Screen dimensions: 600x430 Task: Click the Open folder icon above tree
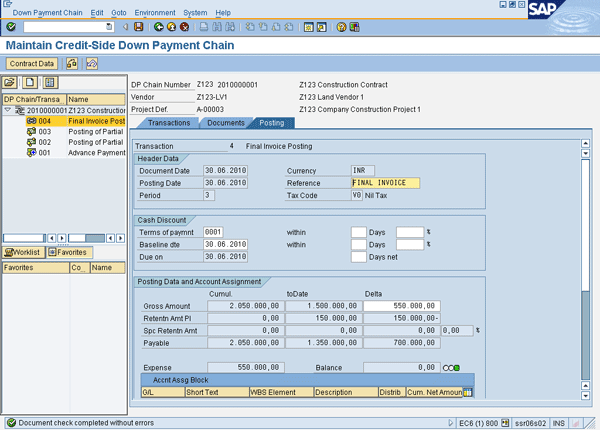coord(11,82)
